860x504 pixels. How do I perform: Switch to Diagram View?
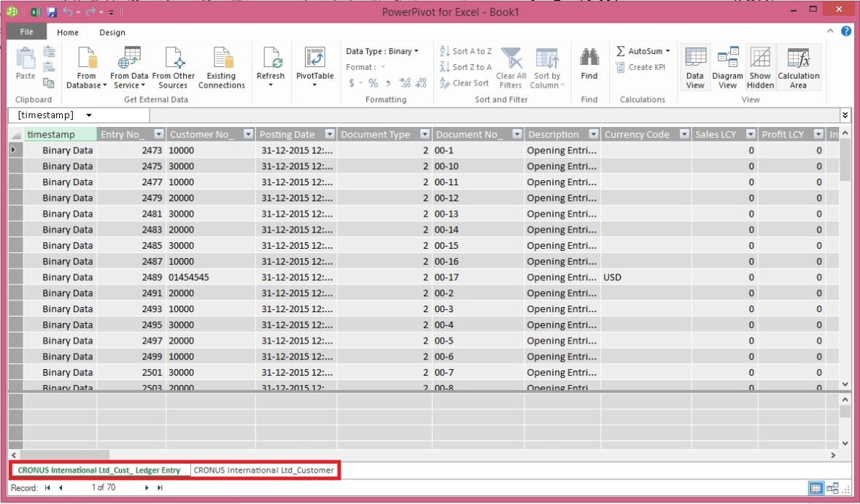pos(727,66)
